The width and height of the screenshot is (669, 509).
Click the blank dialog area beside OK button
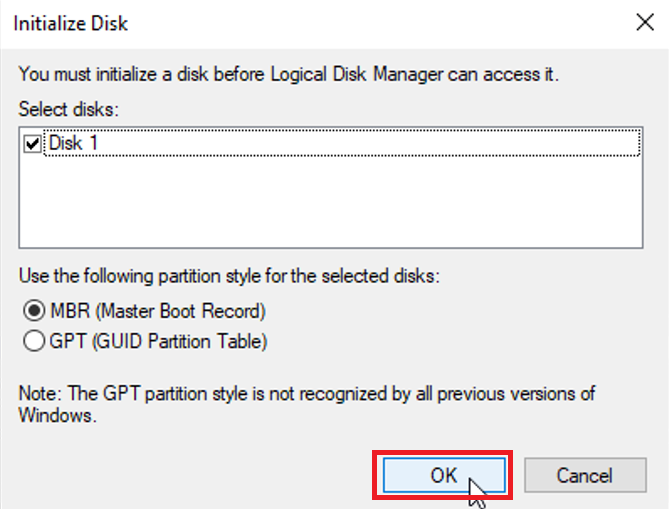click(200, 475)
